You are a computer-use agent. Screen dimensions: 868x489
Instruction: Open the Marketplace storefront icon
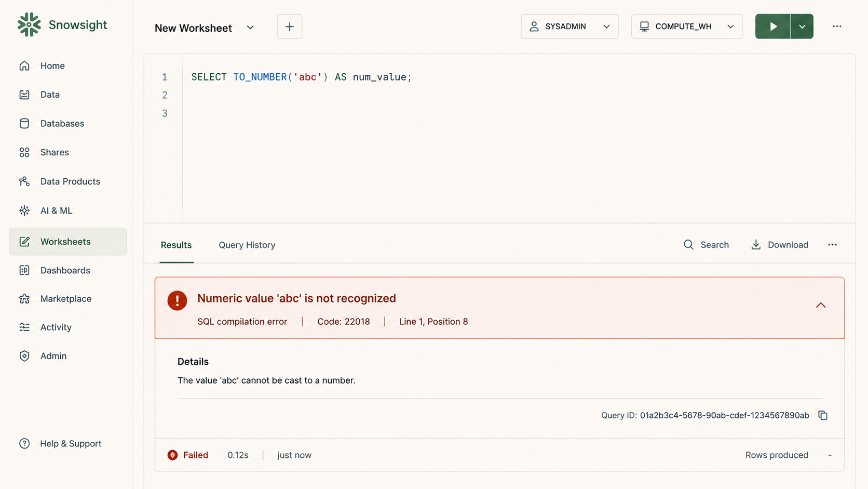[24, 299]
